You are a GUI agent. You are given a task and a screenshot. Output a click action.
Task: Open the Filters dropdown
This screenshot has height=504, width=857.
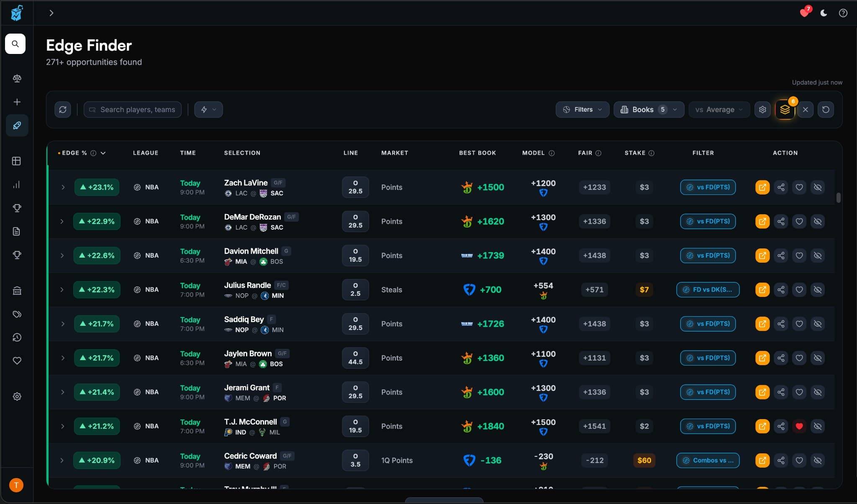[582, 109]
